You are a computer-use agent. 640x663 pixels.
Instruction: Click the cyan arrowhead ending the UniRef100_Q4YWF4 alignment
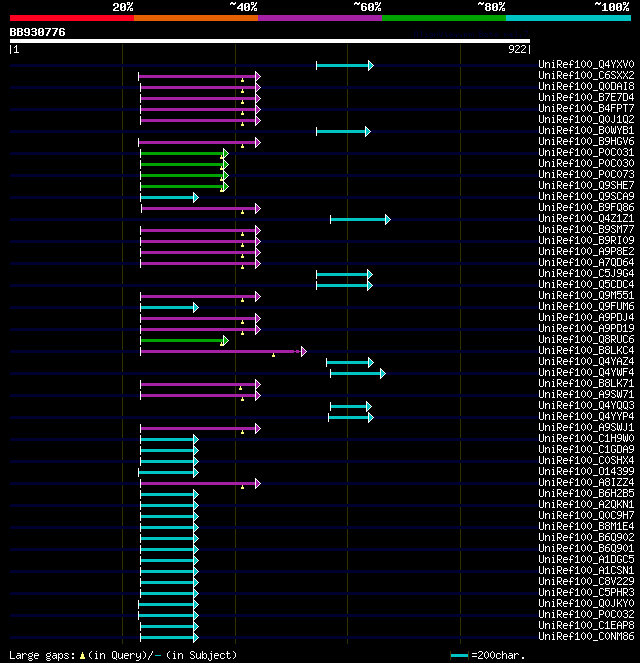[383, 373]
